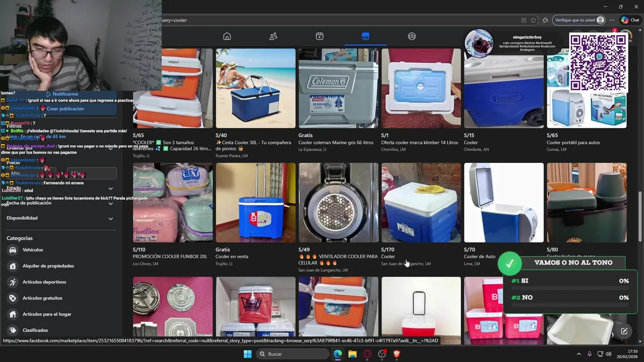Expand the Ordenar por filter chevron
The width and height of the screenshot is (644, 362).
click(x=111, y=148)
